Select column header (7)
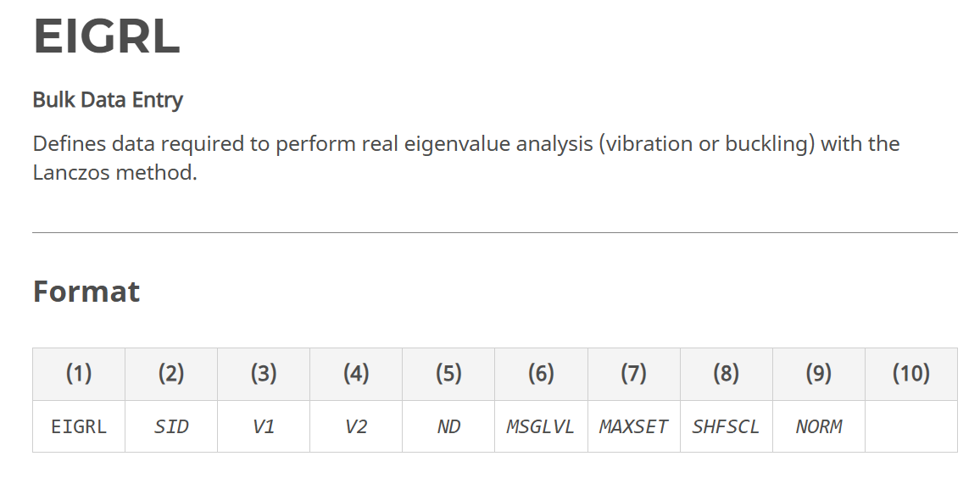Screen dimensions: 980x484 click(634, 374)
